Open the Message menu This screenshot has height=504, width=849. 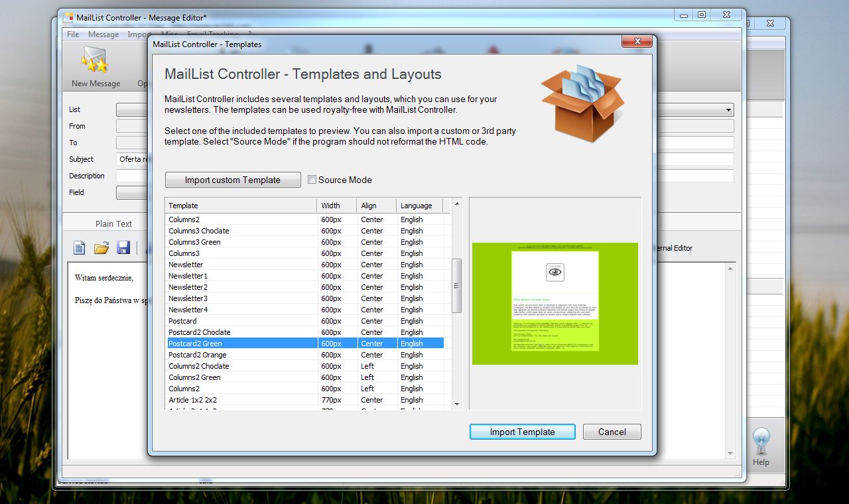[103, 34]
